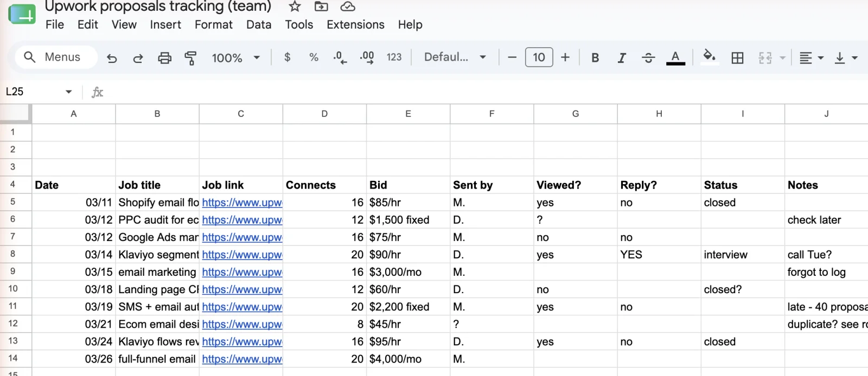Screen dimensions: 868x376
Task: Select the 'Status' header cell
Action: [x=743, y=185]
